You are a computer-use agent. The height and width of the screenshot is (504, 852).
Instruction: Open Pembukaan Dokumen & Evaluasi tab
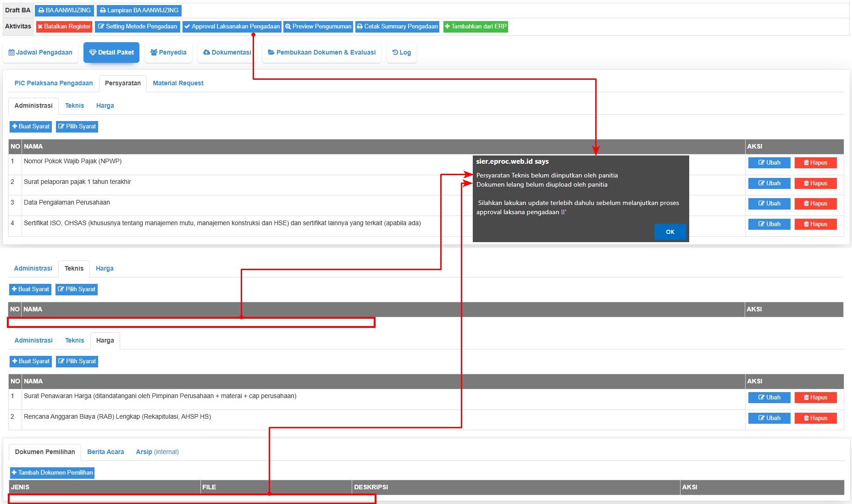pyautogui.click(x=321, y=53)
